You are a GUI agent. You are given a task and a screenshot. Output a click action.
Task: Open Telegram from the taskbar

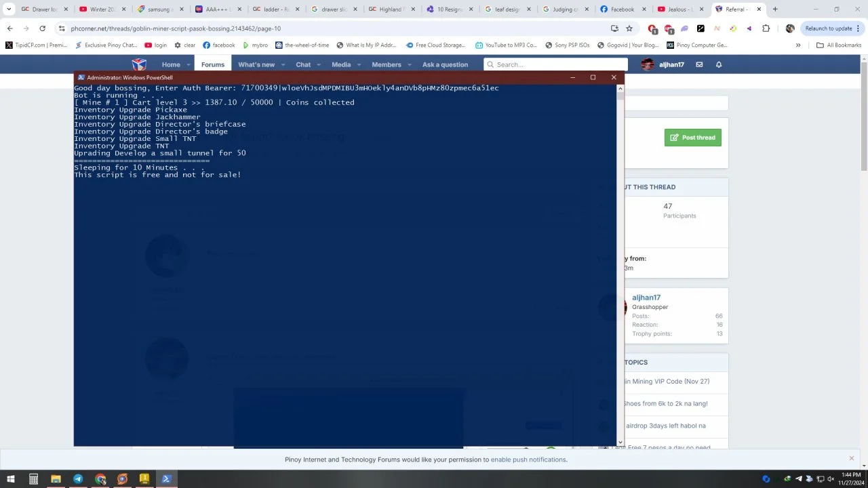tap(78, 479)
